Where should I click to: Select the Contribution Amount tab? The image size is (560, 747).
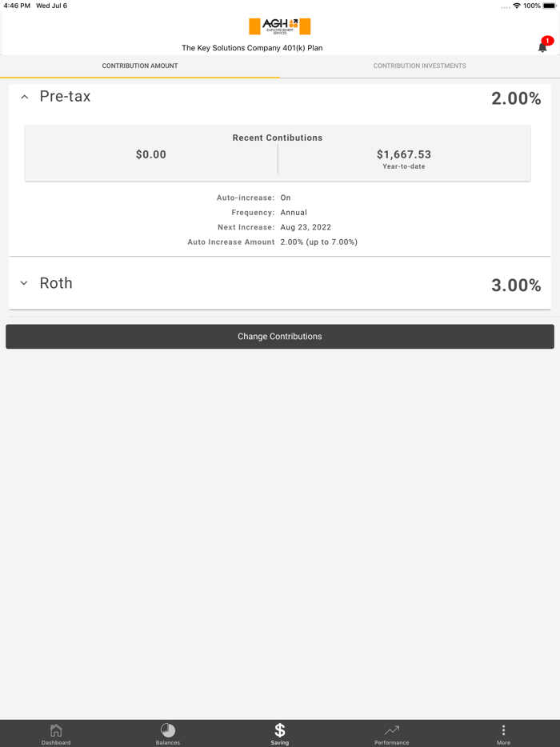[x=140, y=66]
